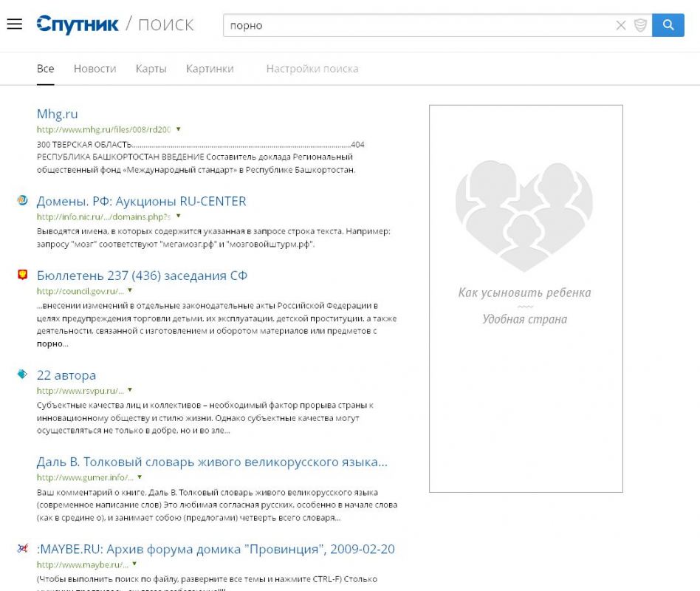The image size is (700, 591).
Task: Click the Как усыновить ребенка banner
Action: (525, 298)
